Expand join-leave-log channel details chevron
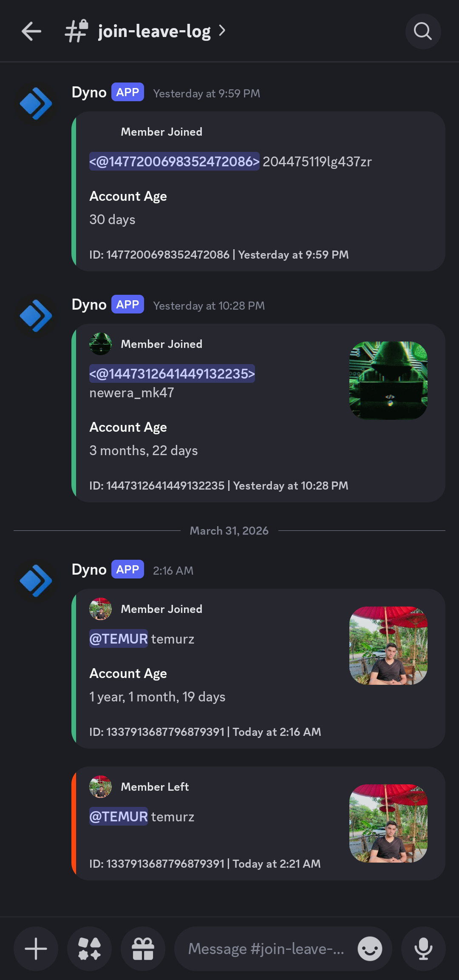Screen dimensions: 459x980 (222, 31)
